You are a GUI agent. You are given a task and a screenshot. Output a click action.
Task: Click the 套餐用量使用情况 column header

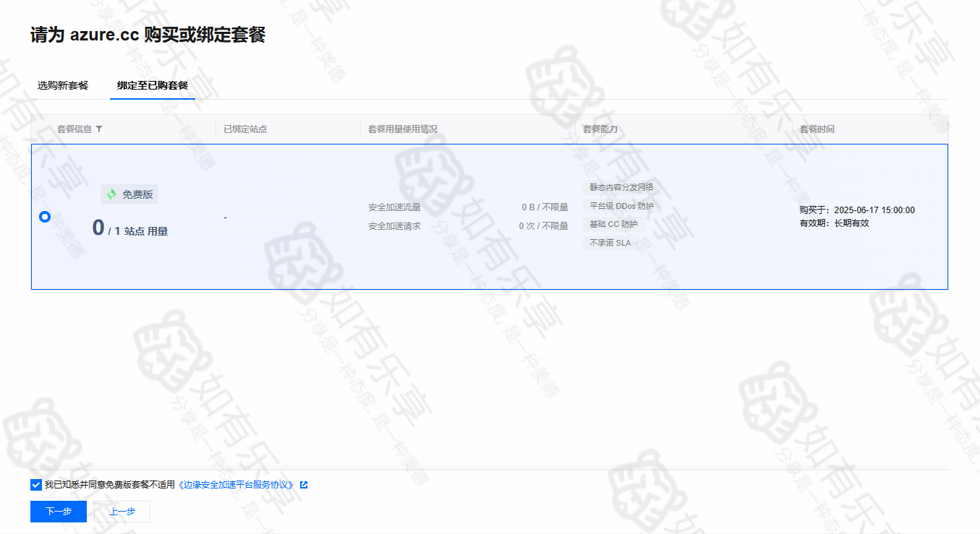(403, 129)
